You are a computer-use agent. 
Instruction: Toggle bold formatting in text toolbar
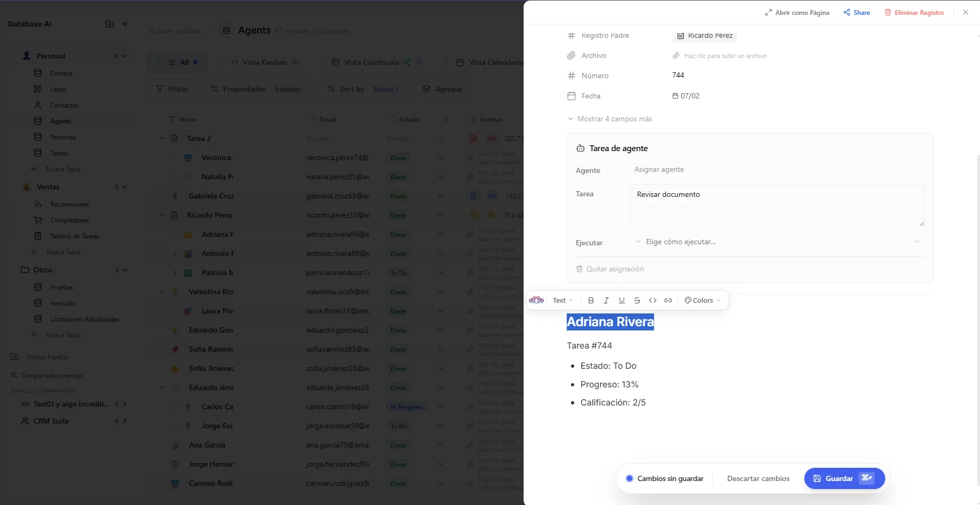pyautogui.click(x=591, y=301)
